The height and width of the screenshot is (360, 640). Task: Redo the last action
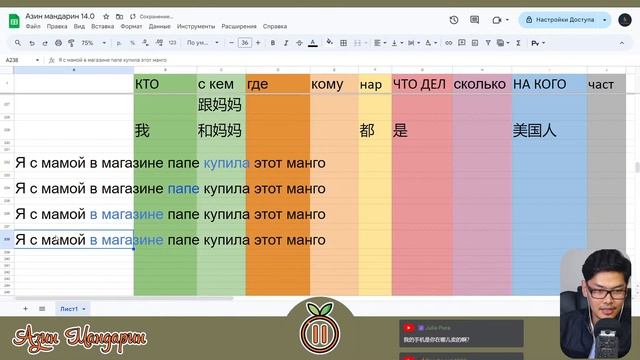[45, 43]
